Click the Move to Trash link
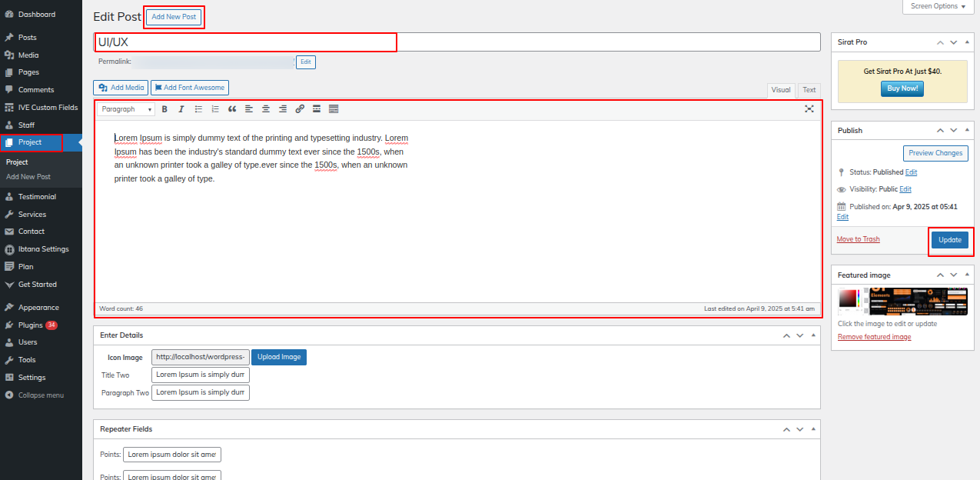This screenshot has height=480, width=980. pyautogui.click(x=858, y=239)
